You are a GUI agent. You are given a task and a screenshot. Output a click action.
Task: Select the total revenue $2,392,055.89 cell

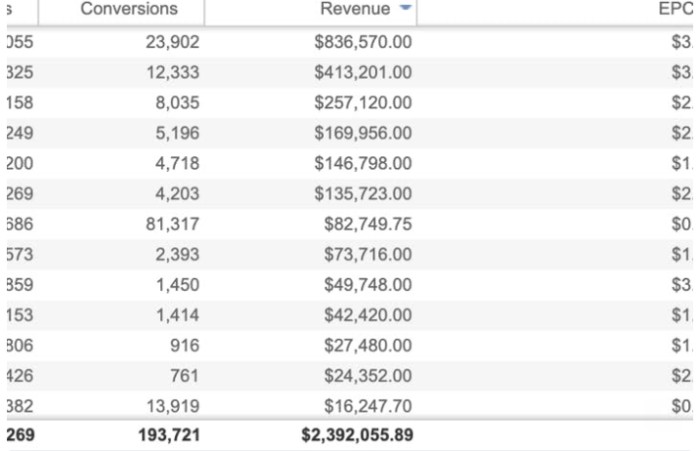click(357, 435)
